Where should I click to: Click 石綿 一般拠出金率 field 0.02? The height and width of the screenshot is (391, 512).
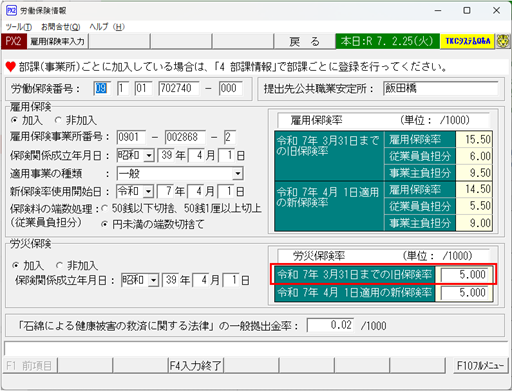pyautogui.click(x=330, y=325)
